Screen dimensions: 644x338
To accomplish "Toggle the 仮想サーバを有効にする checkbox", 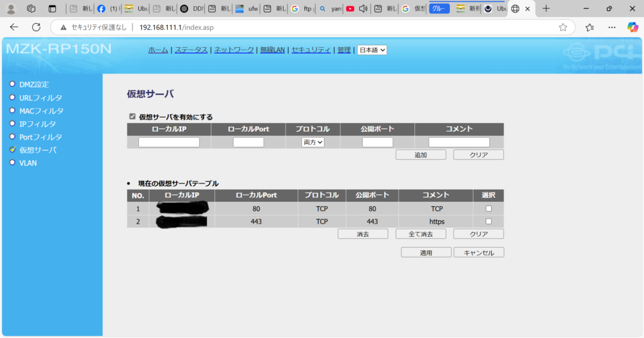I will tap(132, 117).
